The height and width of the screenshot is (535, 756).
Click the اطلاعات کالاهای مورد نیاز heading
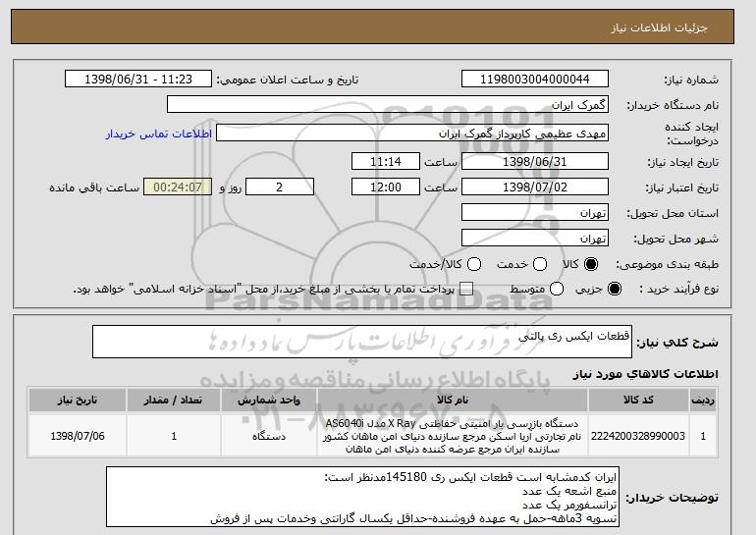point(646,374)
